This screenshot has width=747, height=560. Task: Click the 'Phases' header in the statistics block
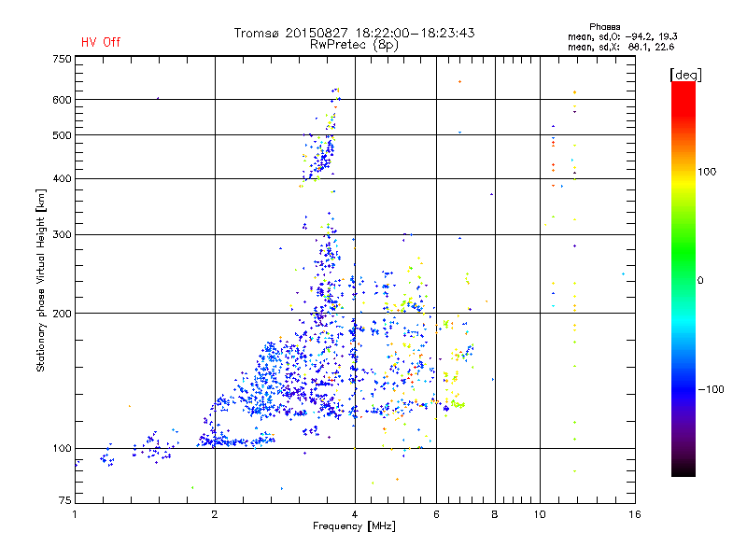pos(604,27)
